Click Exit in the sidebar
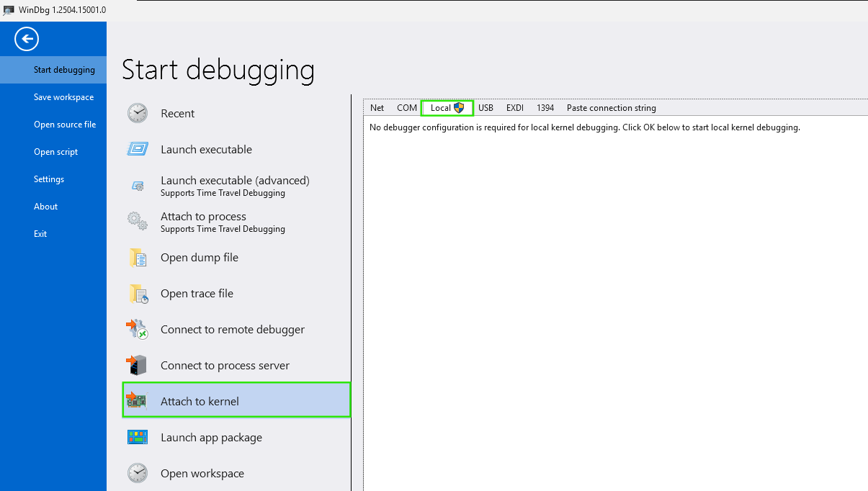The image size is (868, 491). pos(53,234)
